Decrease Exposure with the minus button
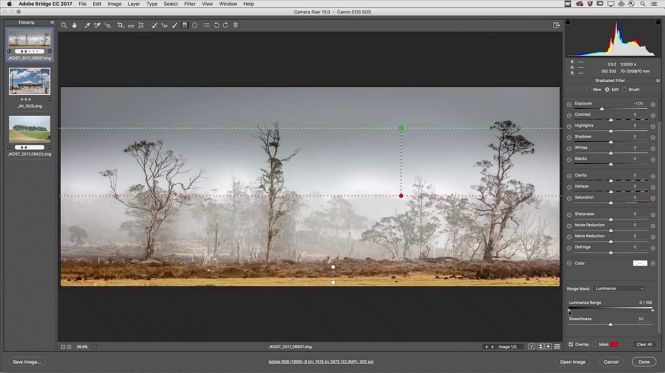The image size is (665, 373). tap(569, 104)
